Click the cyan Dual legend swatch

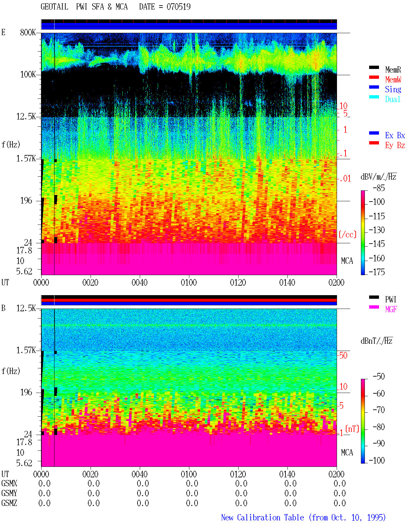[374, 97]
